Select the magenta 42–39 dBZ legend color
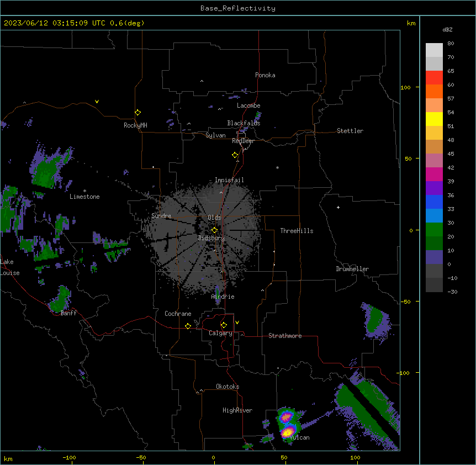The width and height of the screenshot is (476, 465). point(434,174)
